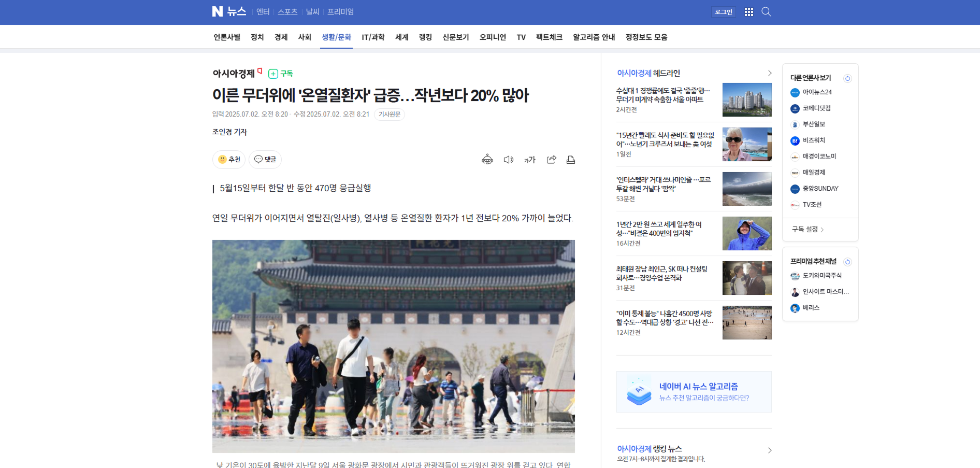Screen dimensions: 980x468
Task: Expand 아시아경제 랭킹 뉴스 arrow
Action: point(769,450)
